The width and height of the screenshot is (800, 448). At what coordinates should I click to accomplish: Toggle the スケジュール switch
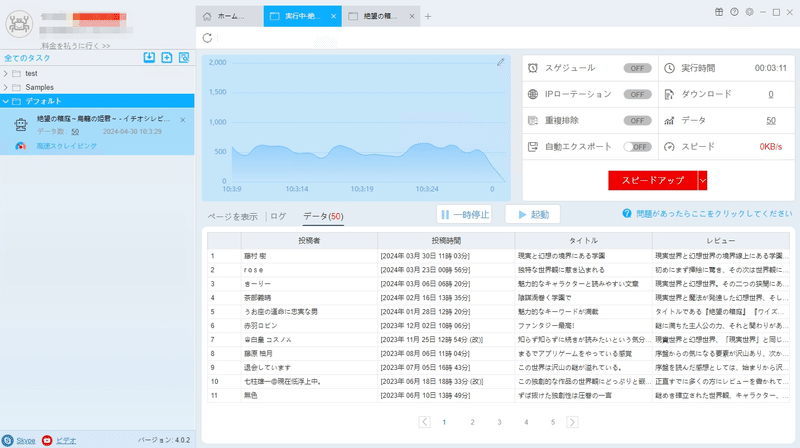[x=637, y=68]
